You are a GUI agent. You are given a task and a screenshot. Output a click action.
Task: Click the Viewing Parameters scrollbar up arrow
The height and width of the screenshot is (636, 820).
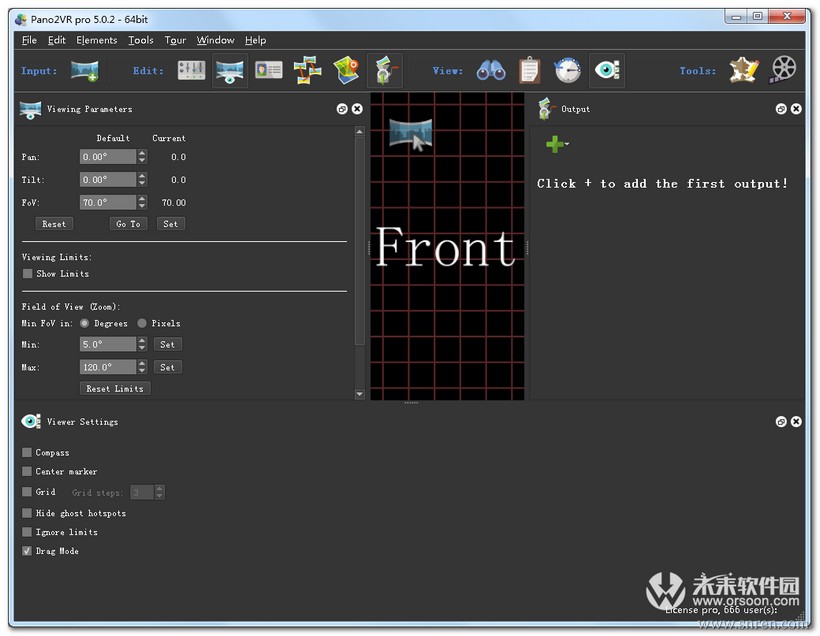pos(359,132)
